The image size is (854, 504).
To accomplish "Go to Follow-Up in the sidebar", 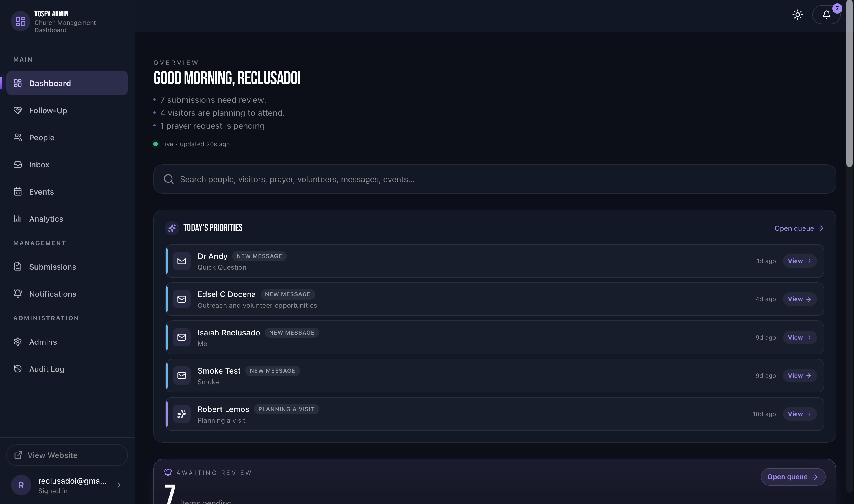I will click(67, 110).
